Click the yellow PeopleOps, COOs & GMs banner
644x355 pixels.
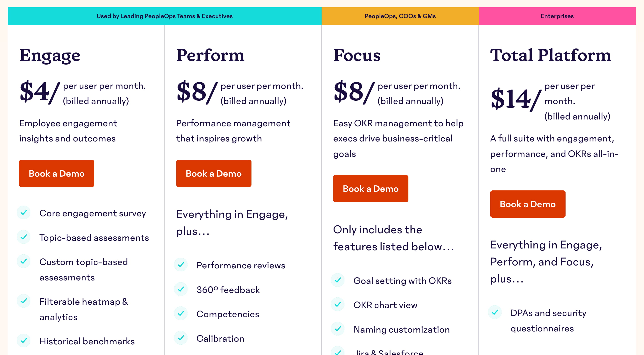click(400, 16)
